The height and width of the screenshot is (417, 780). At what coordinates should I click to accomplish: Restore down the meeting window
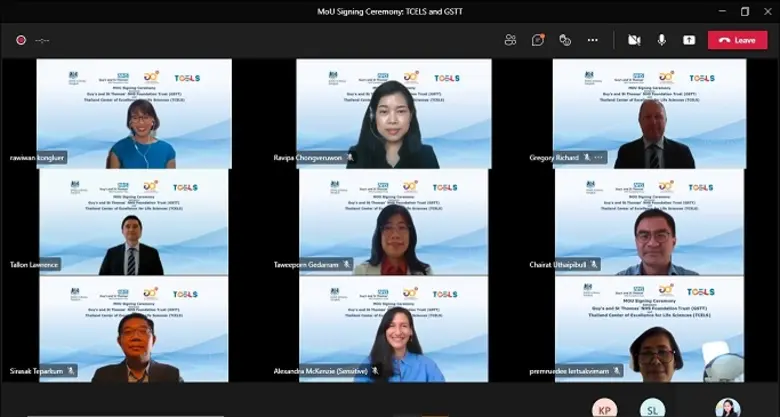pyautogui.click(x=745, y=11)
